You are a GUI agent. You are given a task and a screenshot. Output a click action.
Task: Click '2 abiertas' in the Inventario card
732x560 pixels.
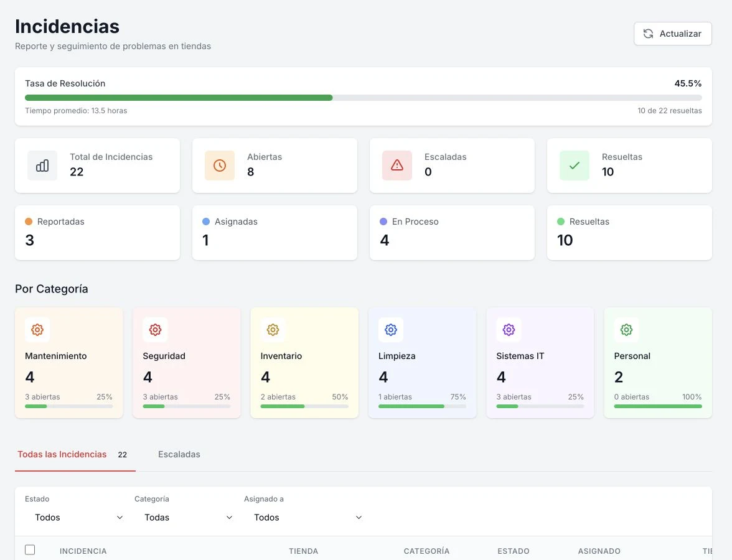(x=278, y=397)
